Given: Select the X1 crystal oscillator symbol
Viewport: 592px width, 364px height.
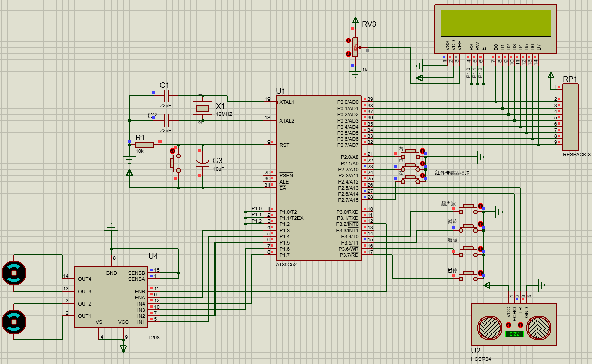Looking at the screenshot, I should click(203, 108).
